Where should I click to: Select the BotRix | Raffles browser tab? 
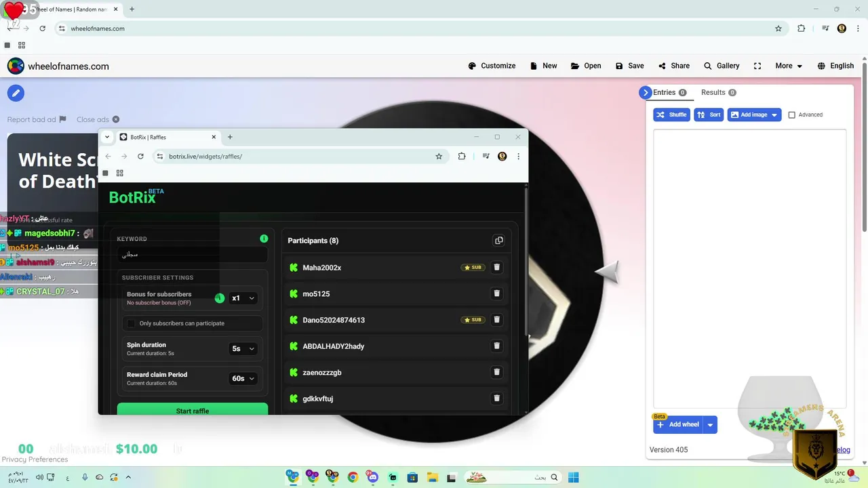click(168, 137)
